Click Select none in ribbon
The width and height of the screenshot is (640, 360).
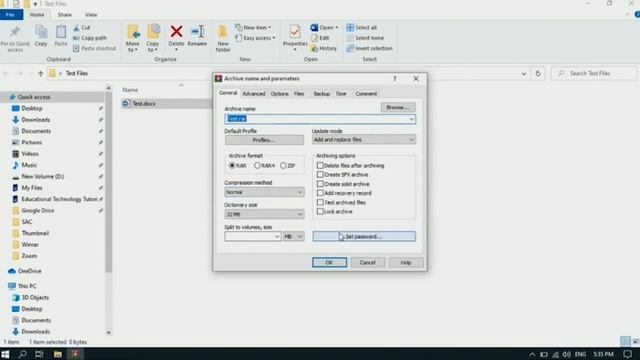point(365,38)
